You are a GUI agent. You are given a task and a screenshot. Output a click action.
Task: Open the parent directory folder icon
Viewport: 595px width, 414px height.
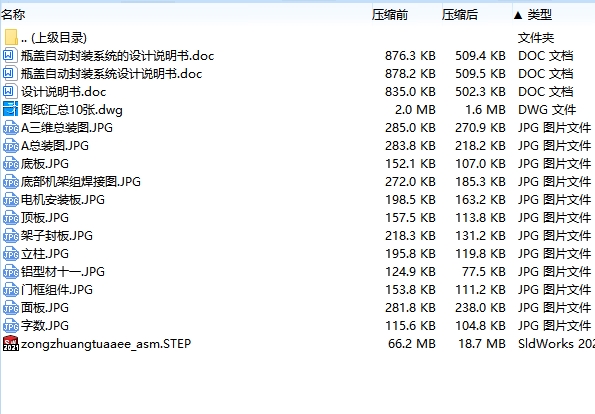11,38
